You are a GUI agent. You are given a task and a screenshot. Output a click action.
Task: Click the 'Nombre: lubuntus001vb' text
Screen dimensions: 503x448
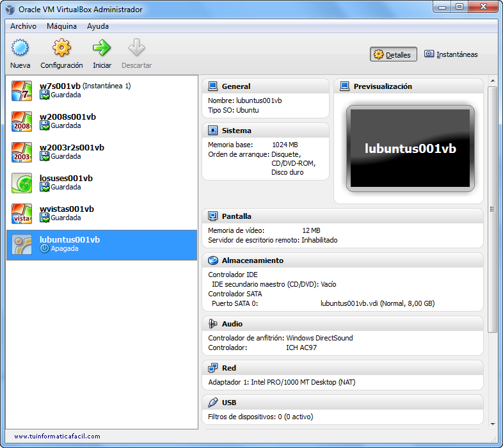(244, 100)
